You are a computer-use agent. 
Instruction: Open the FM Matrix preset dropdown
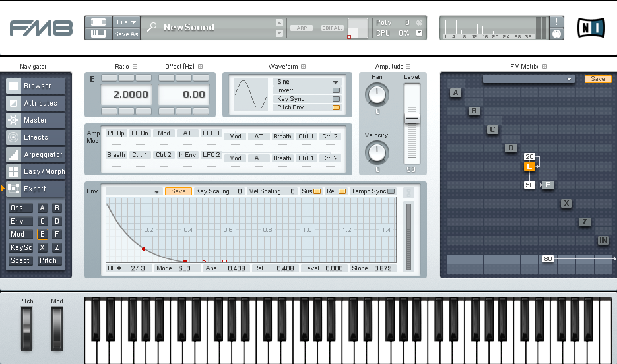[528, 79]
